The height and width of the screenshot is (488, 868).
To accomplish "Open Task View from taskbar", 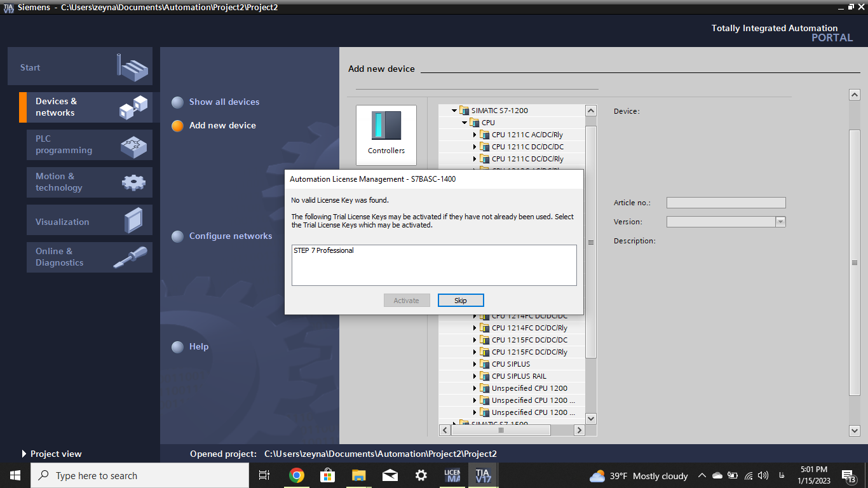I will (x=265, y=475).
